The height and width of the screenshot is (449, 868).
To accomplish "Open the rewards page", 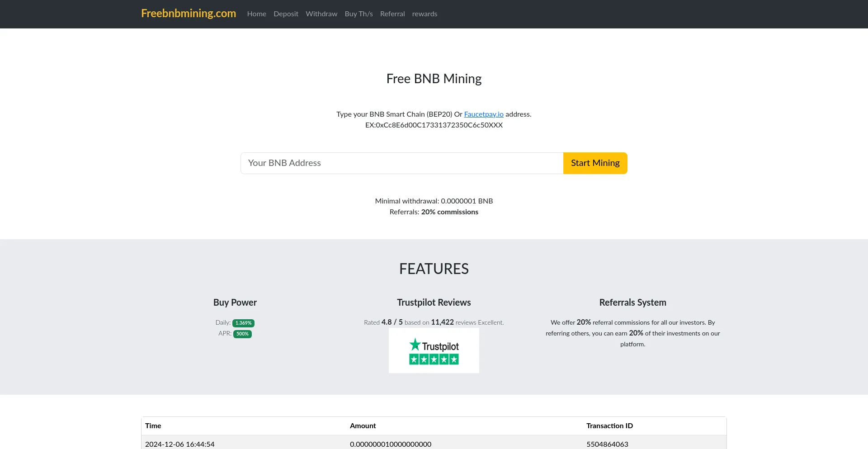I will (424, 14).
